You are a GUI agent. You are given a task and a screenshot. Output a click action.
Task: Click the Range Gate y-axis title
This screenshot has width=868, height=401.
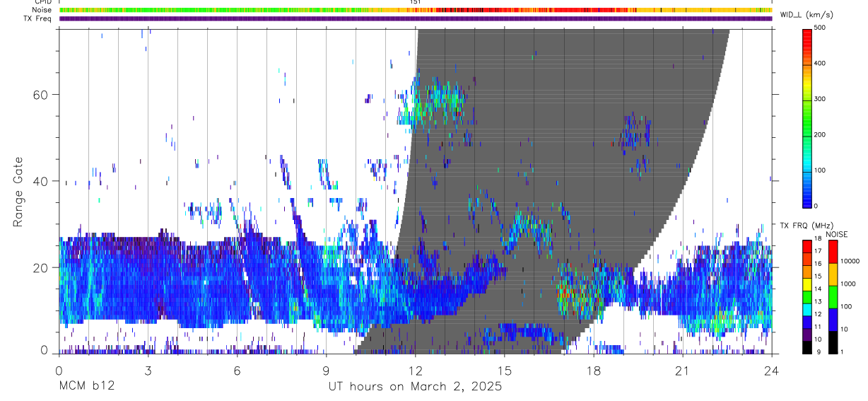click(17, 192)
